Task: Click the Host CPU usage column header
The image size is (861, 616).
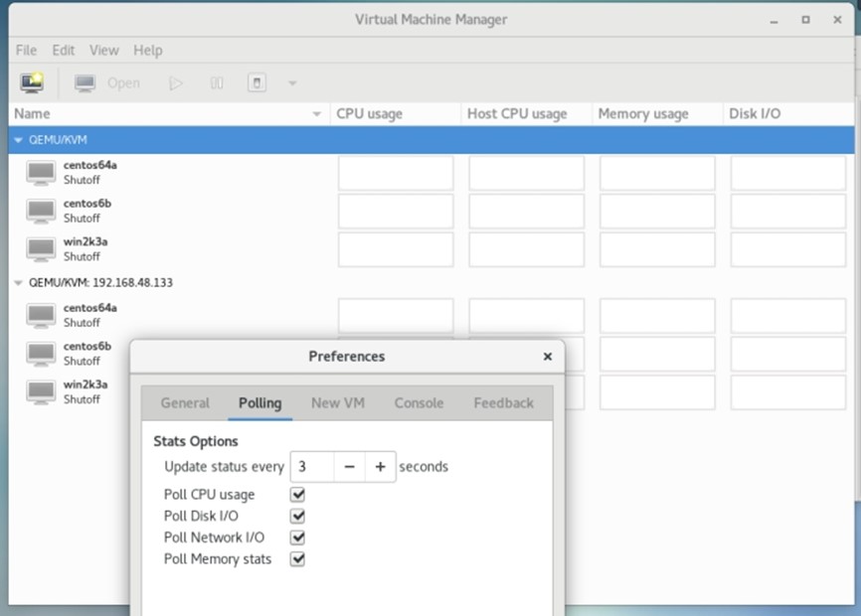Action: coord(526,114)
